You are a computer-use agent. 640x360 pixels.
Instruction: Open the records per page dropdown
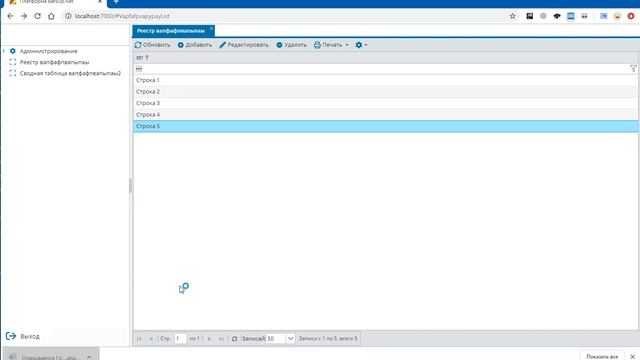[290, 339]
